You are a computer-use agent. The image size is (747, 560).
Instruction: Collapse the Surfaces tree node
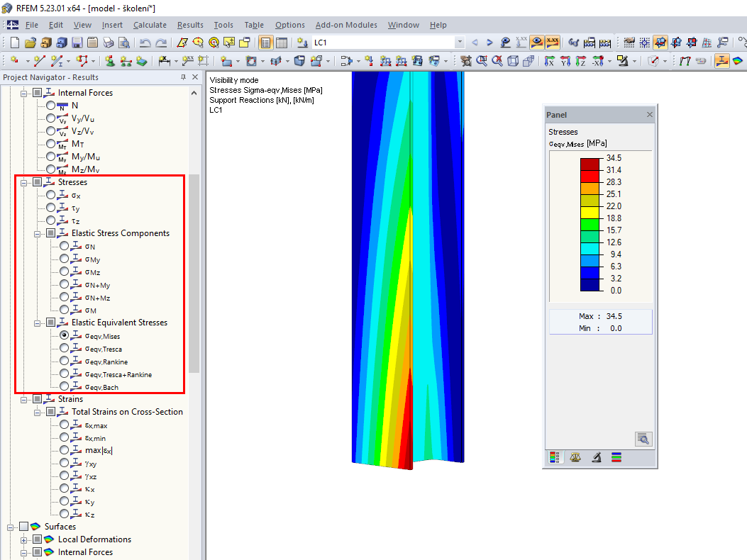pos(10,527)
